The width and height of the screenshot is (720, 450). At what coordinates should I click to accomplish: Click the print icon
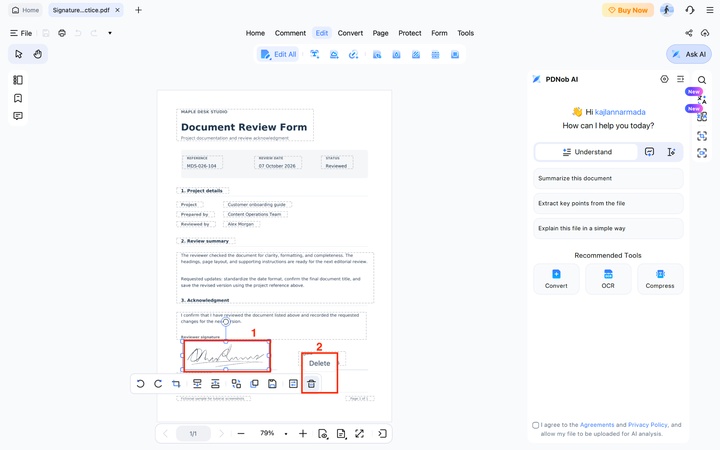click(x=62, y=33)
